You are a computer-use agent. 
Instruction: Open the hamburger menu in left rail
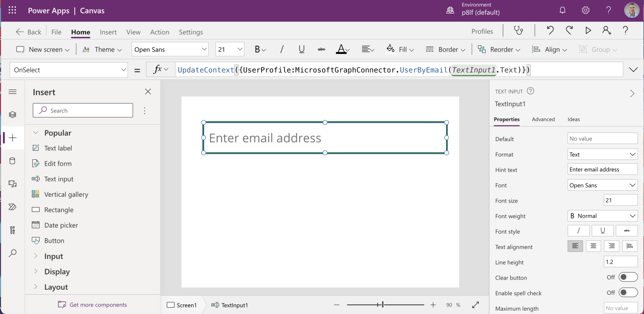tap(13, 92)
